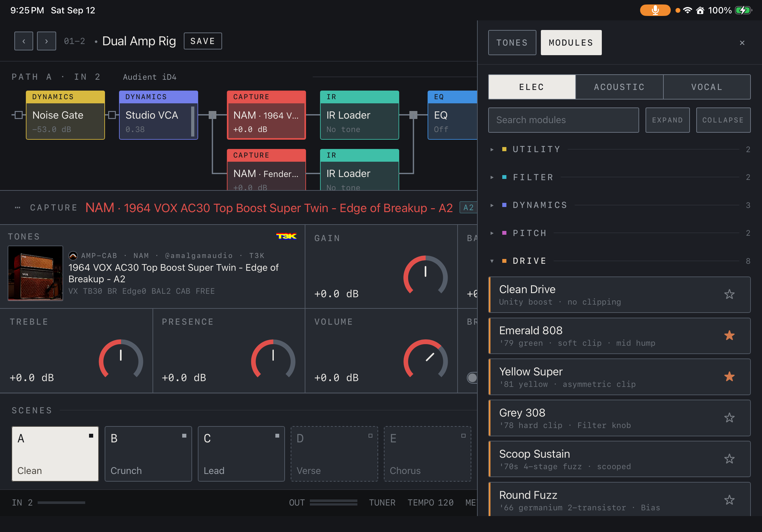Favorite the Clean Drive module star
This screenshot has width=762, height=532.
point(729,294)
